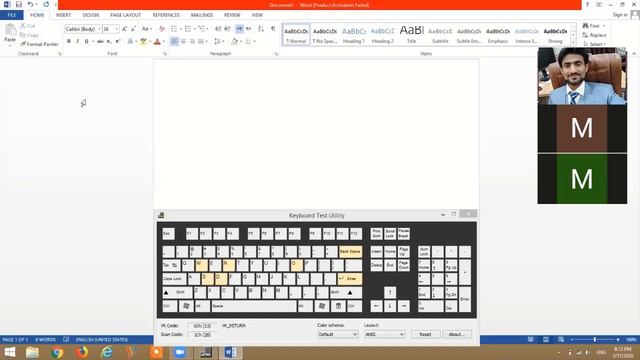640x360 pixels.
Task: Activate the Format Painter
Action: (x=39, y=44)
